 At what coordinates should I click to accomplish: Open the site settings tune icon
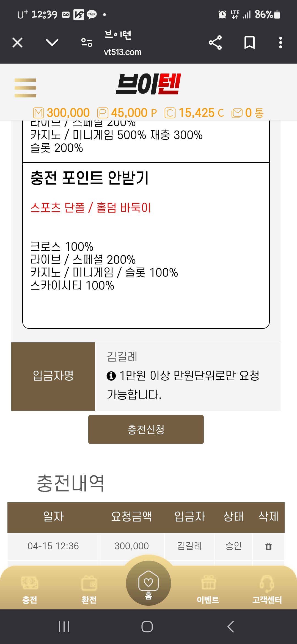[x=87, y=43]
